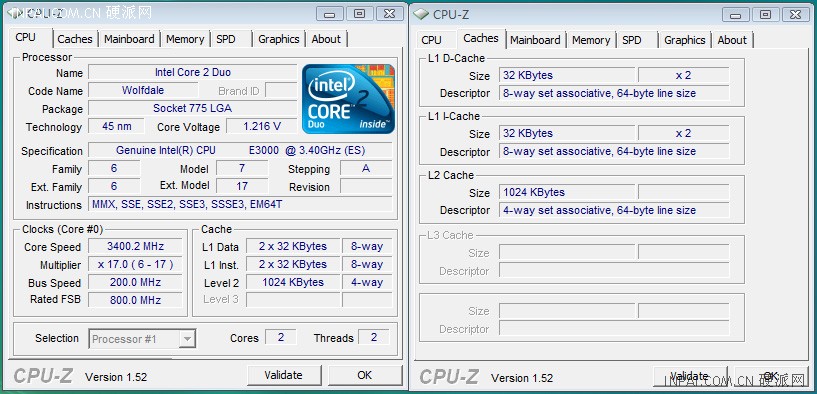817x394 pixels.
Task: Click L2 Cache Size value '1024 KBytes' in right window
Action: (x=567, y=192)
